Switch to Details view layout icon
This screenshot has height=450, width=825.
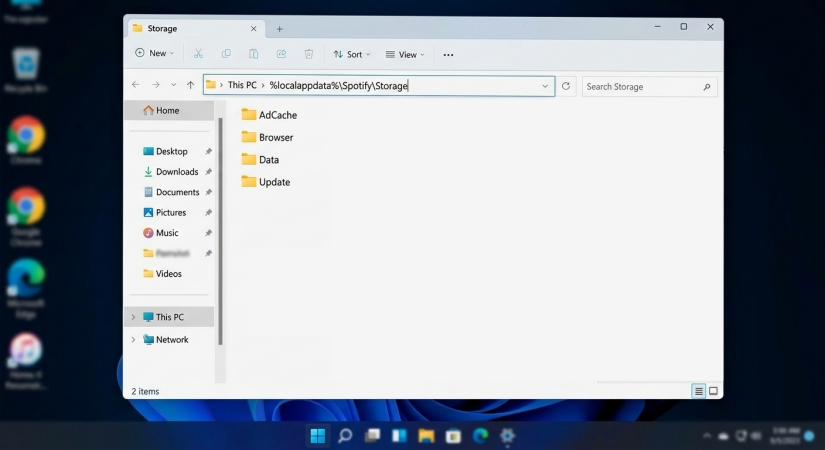[x=698, y=391]
